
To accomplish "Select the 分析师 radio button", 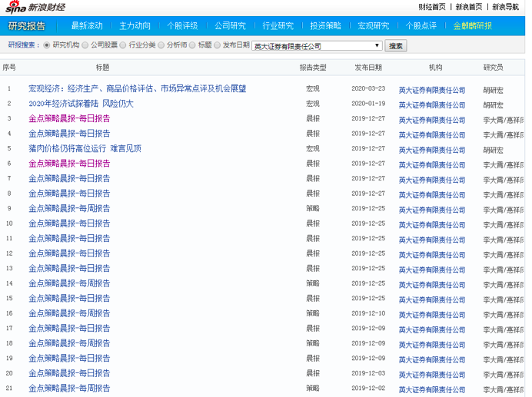I will tap(162, 46).
